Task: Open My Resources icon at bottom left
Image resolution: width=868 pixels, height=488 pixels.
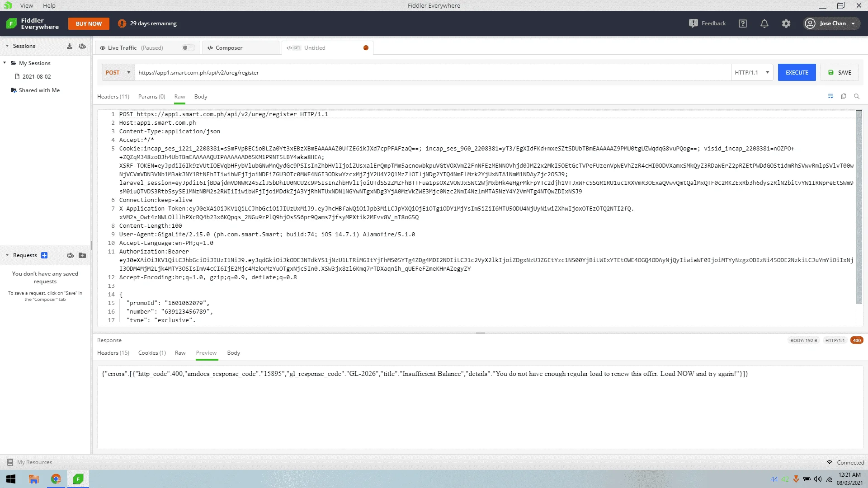Action: coord(10,462)
